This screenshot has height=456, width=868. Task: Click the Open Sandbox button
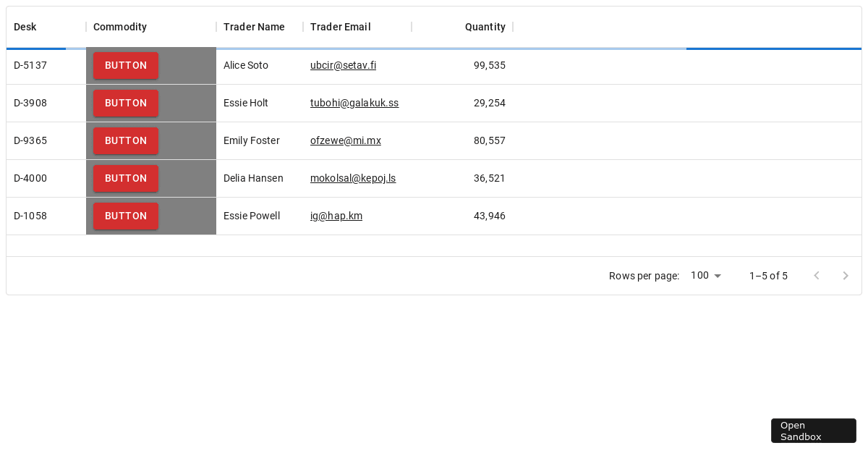click(x=813, y=431)
